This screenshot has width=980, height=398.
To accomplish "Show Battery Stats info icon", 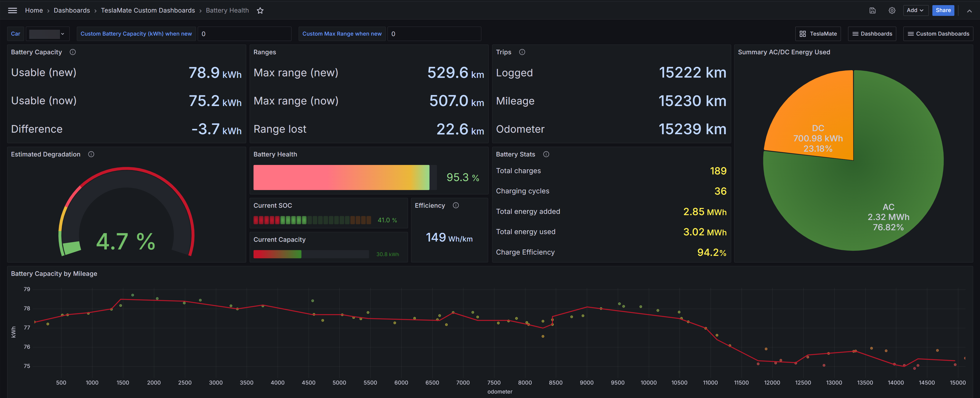I will (546, 154).
